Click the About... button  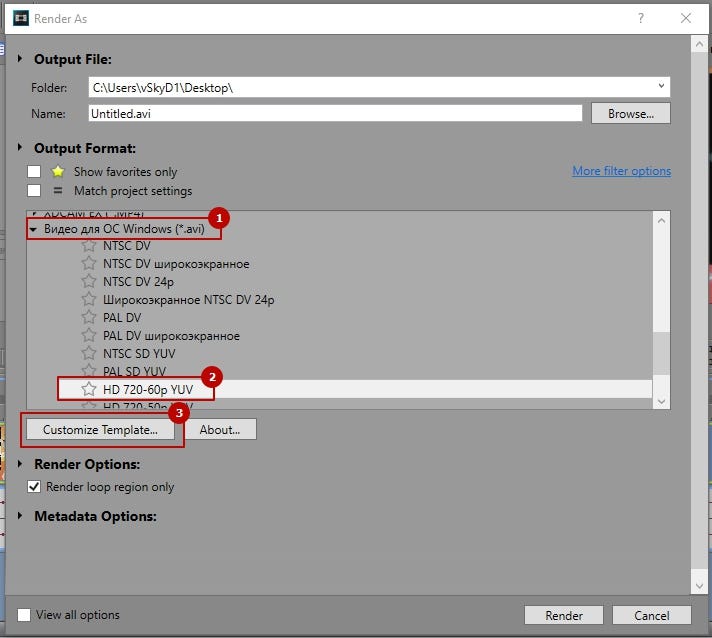click(220, 430)
